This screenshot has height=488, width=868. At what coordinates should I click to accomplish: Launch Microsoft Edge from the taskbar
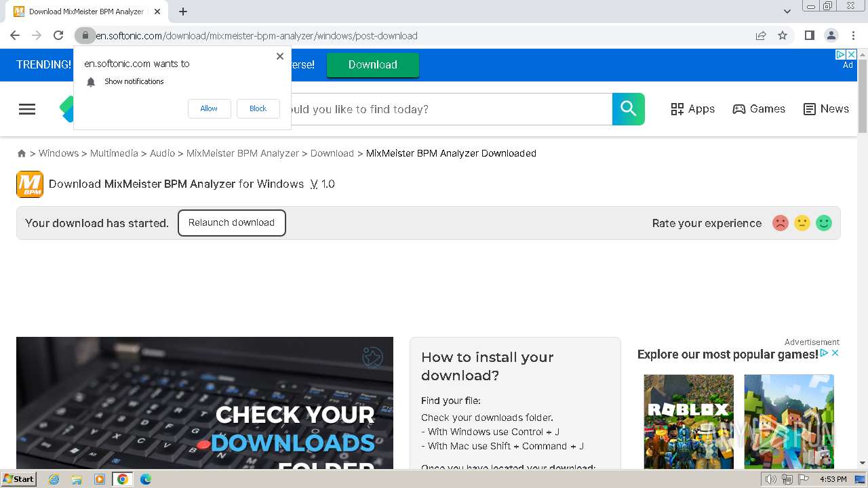[146, 479]
